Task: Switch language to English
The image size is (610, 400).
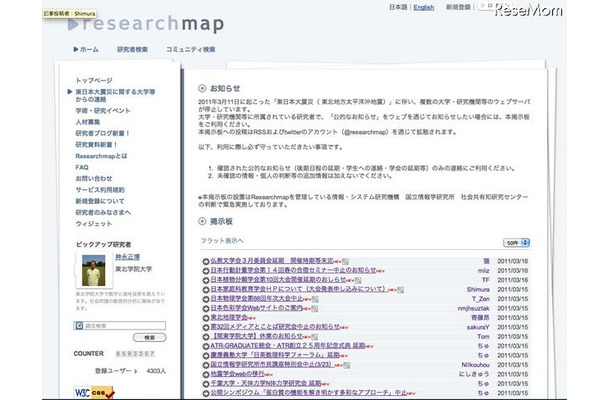Action: [424, 7]
